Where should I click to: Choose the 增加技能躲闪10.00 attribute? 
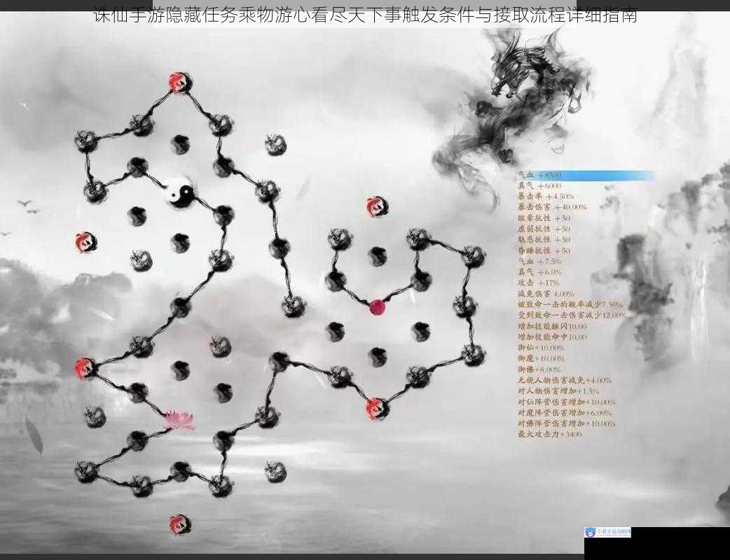click(x=552, y=326)
